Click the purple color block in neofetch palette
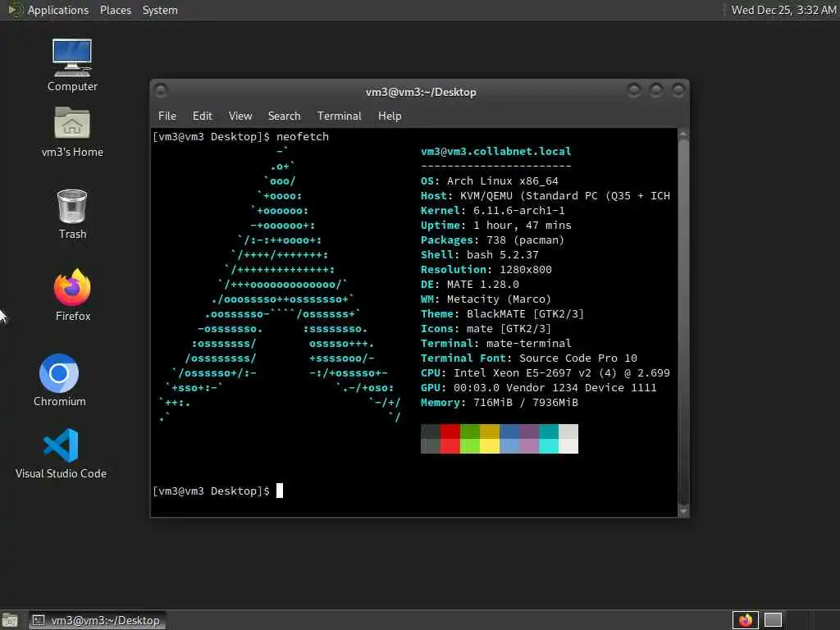The image size is (840, 630). click(x=529, y=439)
